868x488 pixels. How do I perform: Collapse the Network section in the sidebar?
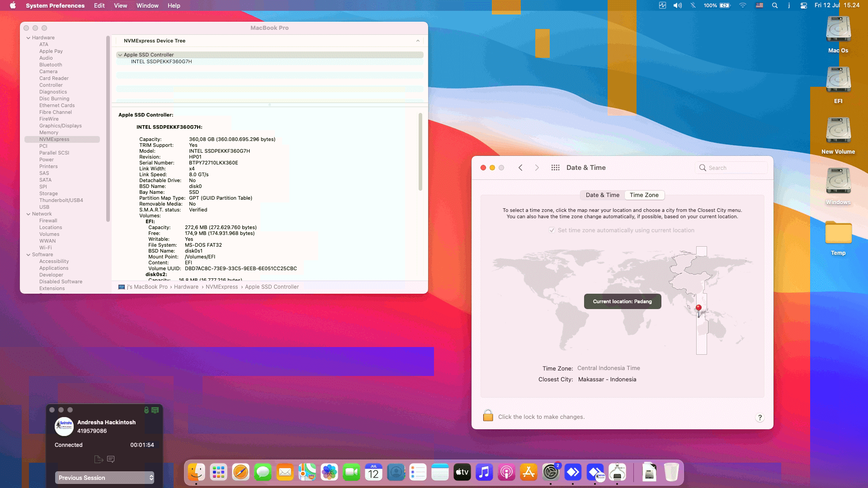[28, 214]
